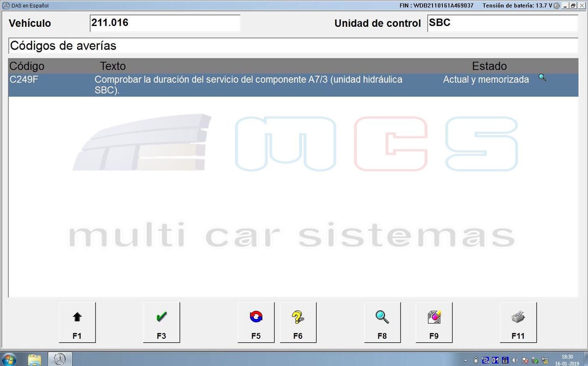Open File Explorer from the taskbar
The image size is (588, 366).
tap(35, 360)
